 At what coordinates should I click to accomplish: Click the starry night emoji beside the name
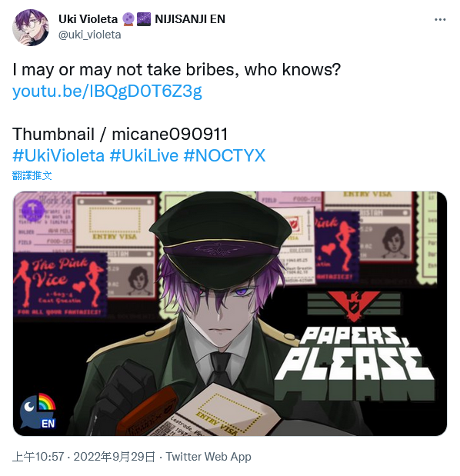click(144, 19)
